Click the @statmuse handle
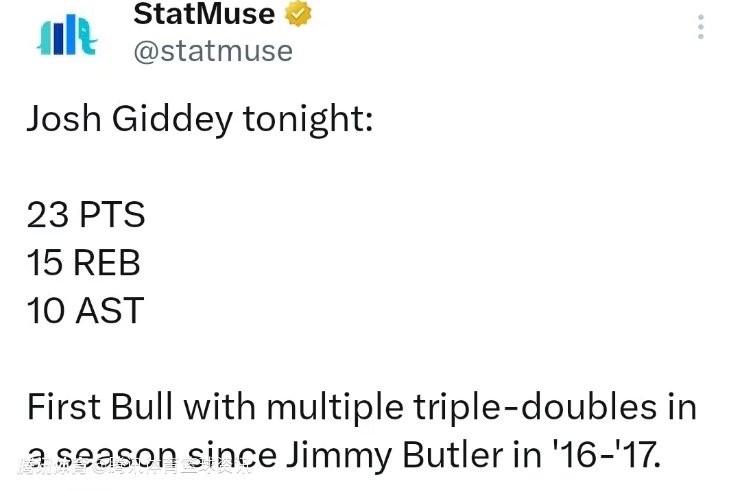The height and width of the screenshot is (490, 732). coord(213,51)
